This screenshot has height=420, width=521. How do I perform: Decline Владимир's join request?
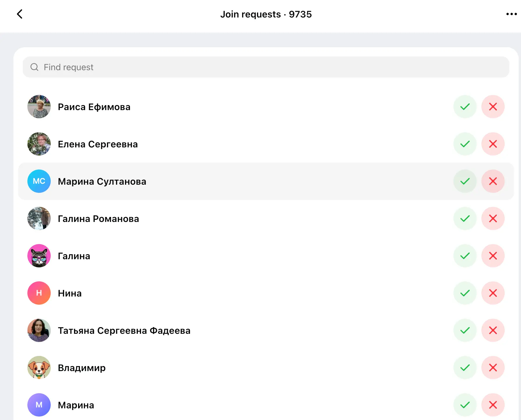click(493, 368)
